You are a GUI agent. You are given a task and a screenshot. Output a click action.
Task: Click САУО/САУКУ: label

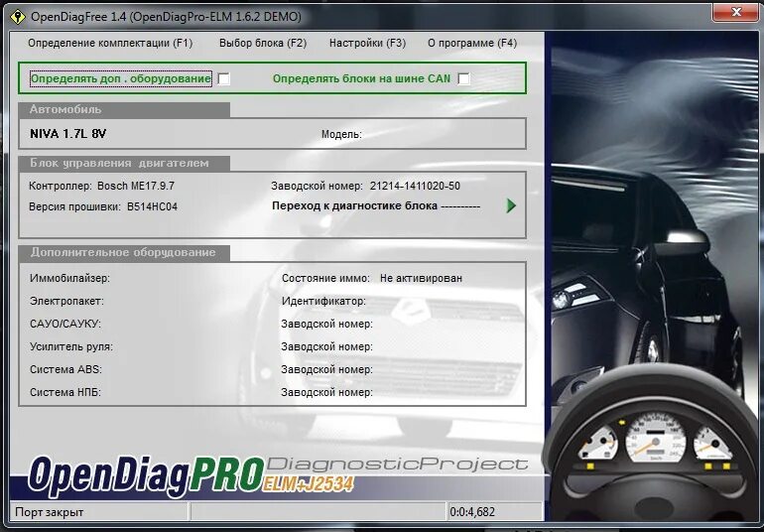click(x=65, y=324)
